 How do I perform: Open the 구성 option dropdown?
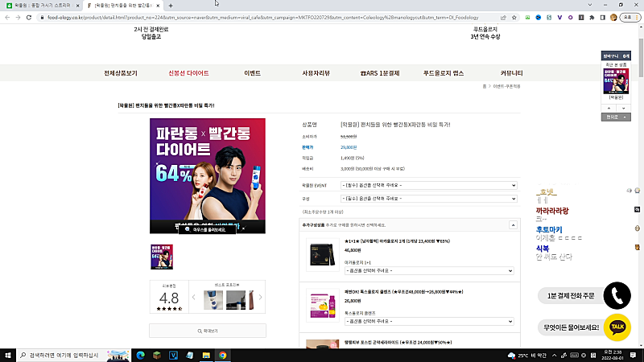428,198
